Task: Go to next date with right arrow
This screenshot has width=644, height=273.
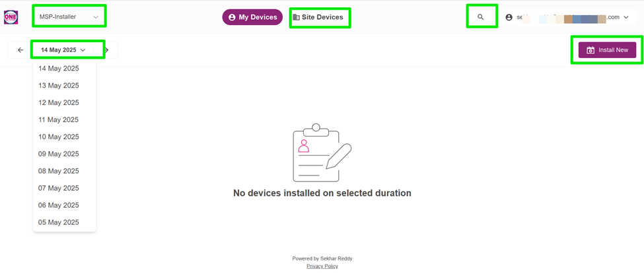Action: [x=107, y=50]
